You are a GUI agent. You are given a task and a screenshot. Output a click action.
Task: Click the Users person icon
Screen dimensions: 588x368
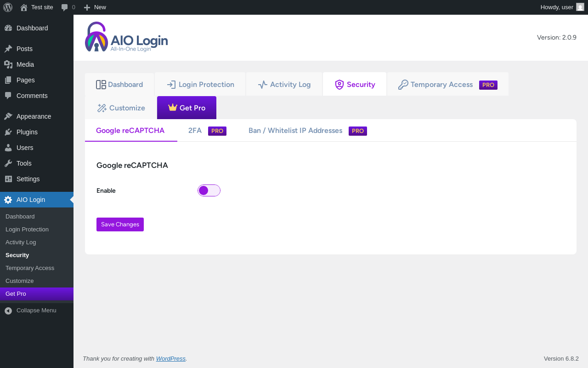pyautogui.click(x=8, y=148)
